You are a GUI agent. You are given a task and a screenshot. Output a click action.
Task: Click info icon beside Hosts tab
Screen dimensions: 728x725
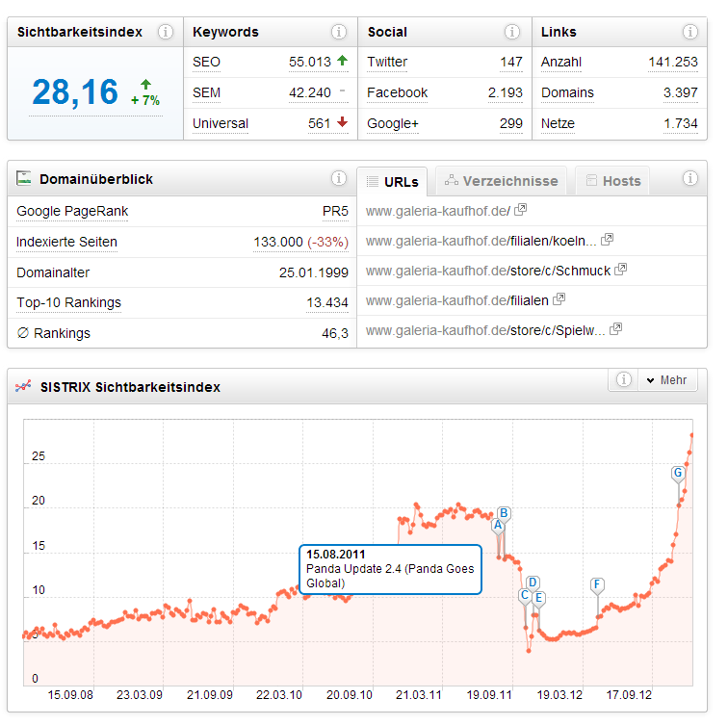[690, 178]
